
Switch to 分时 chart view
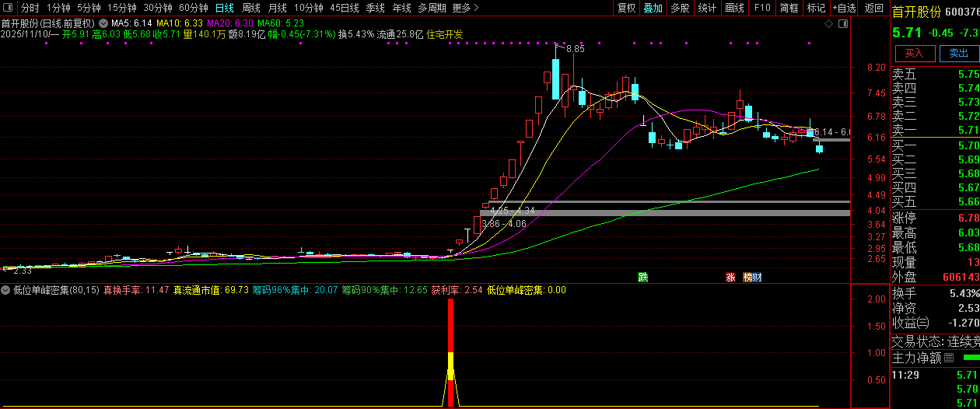tap(30, 8)
